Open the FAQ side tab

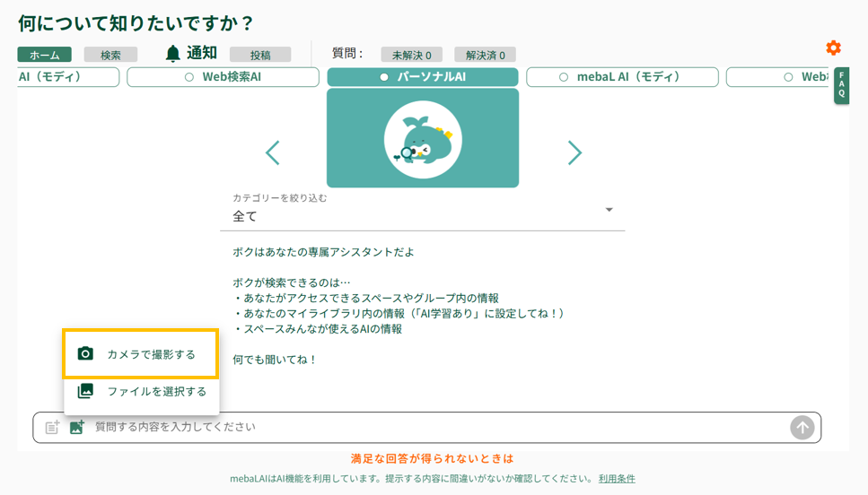click(841, 86)
